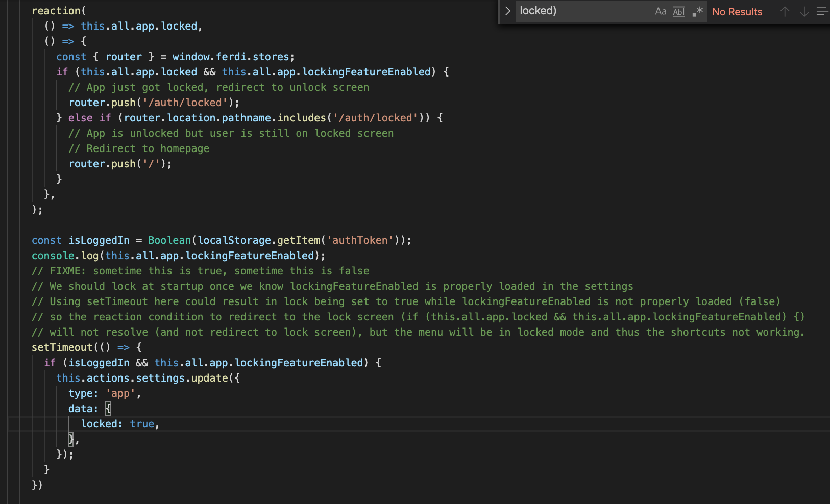Click comment "// Redirect to homepage"
Screen dimensions: 830x504
139,148
